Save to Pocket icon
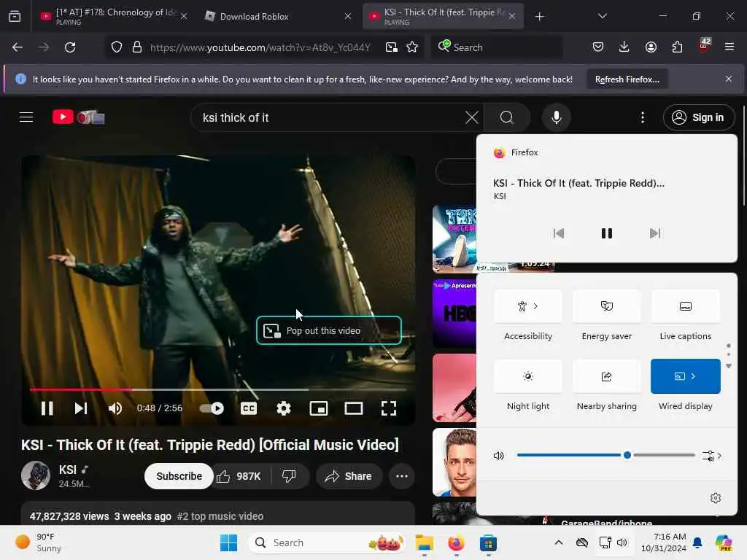Viewport: 747px width, 560px height. click(x=598, y=47)
